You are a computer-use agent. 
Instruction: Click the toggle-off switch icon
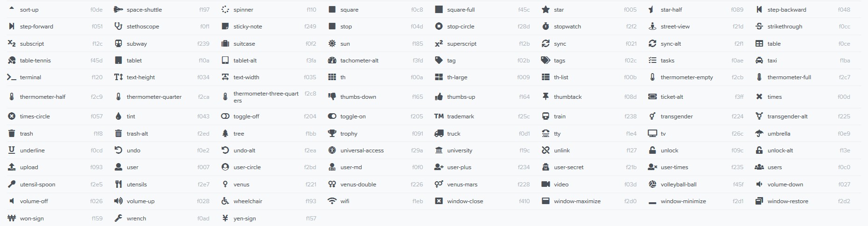pyautogui.click(x=225, y=116)
